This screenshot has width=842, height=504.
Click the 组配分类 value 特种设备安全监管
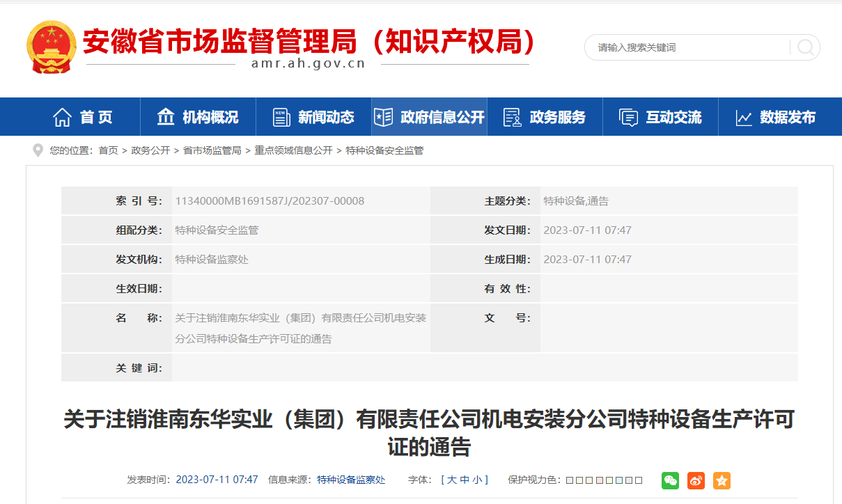coord(217,230)
